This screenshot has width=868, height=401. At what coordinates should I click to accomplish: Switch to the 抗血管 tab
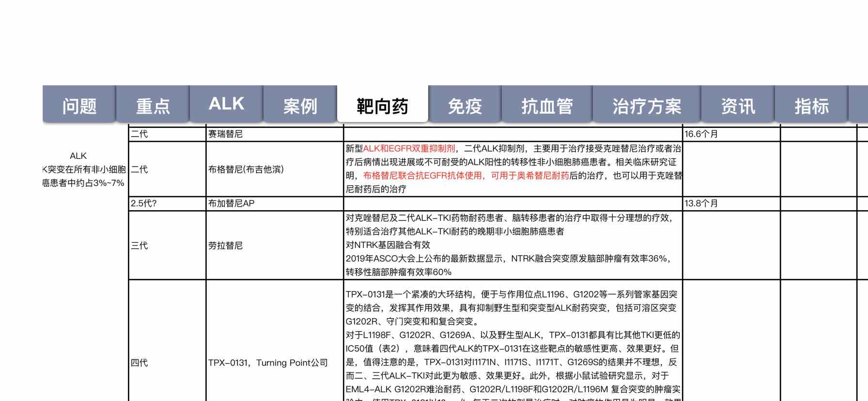point(547,106)
